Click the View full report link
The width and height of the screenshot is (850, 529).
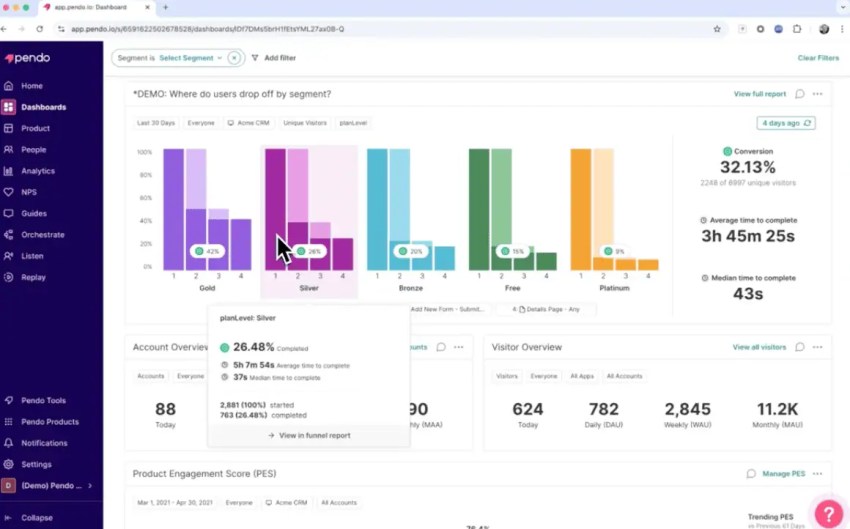tap(759, 94)
